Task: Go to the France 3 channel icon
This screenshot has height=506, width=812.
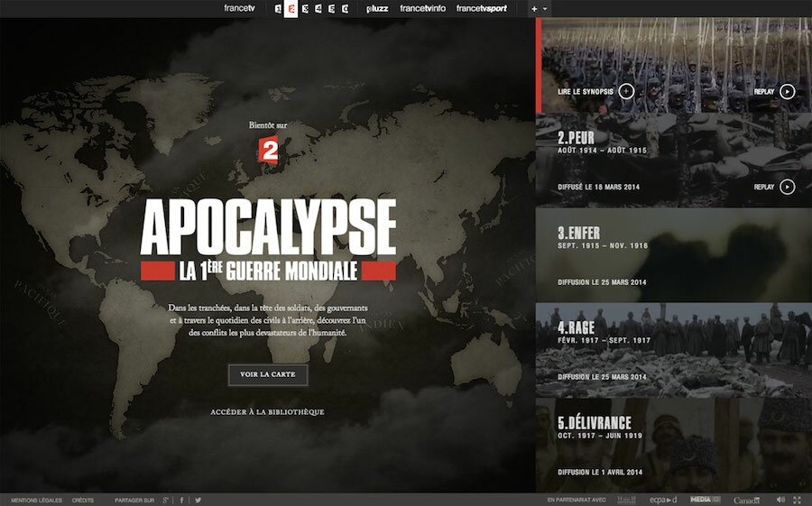Action: pos(305,9)
